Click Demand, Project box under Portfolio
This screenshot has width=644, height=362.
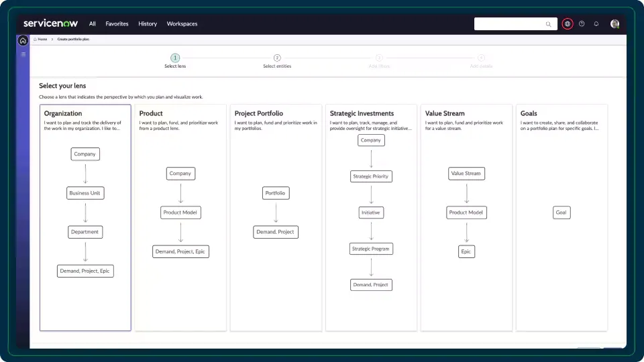point(276,232)
